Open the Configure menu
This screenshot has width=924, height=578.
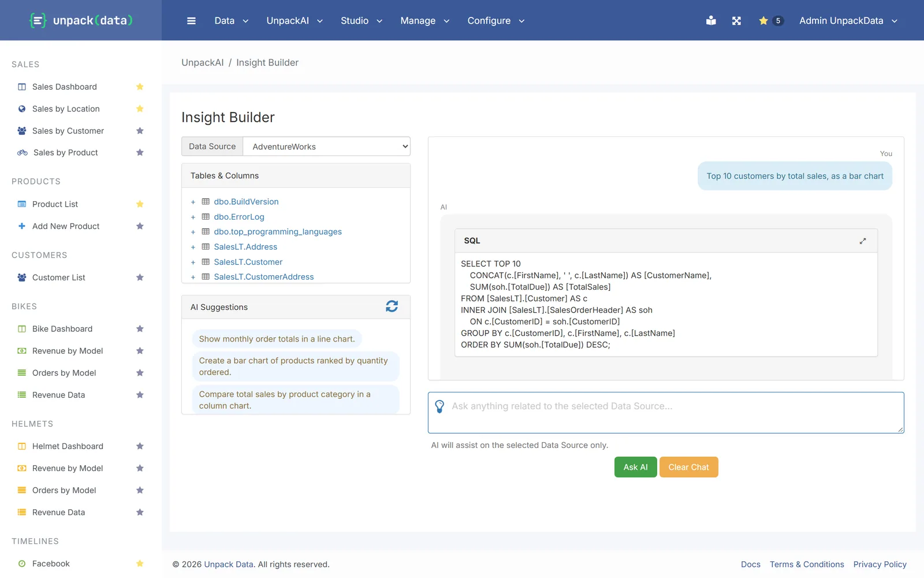click(496, 21)
